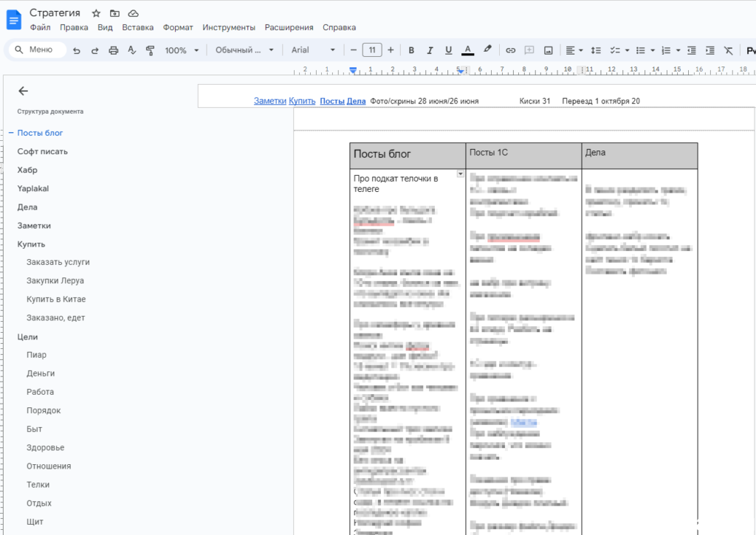
Task: Click the Стратегия document title
Action: tap(55, 13)
